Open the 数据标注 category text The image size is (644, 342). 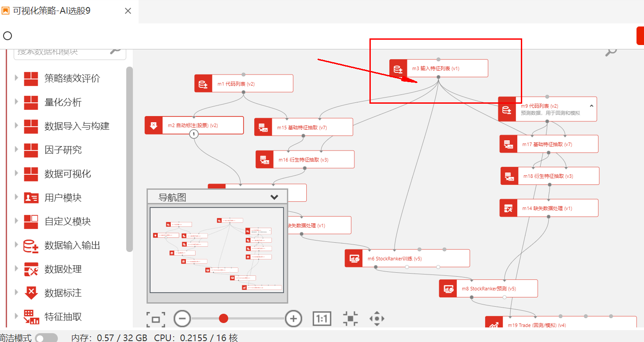[63, 293]
